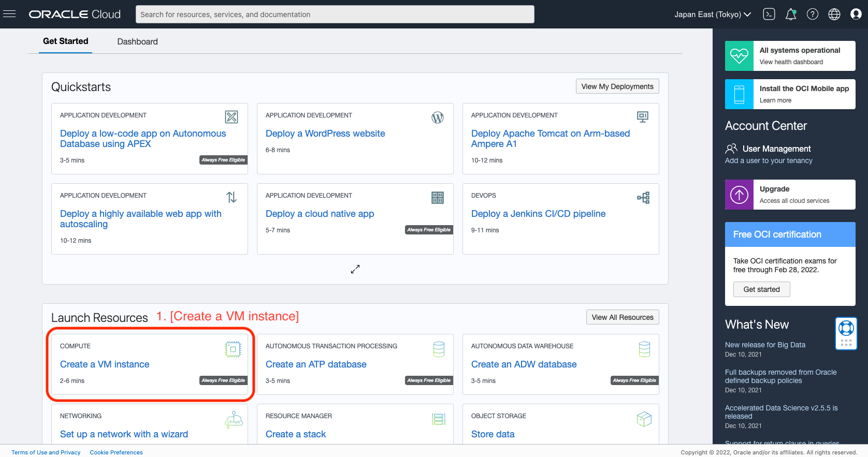Click the autoscaling arrows icon
The image size is (868, 457).
(232, 197)
